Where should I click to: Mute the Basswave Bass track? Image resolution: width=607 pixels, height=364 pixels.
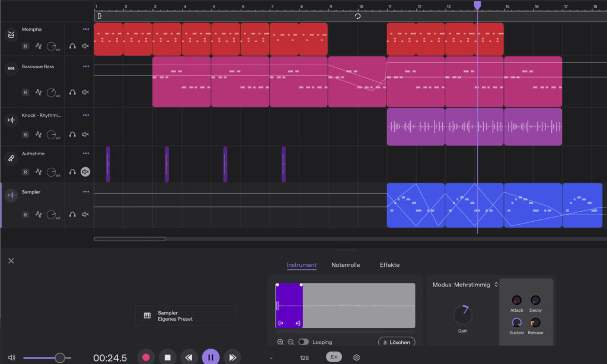pyautogui.click(x=85, y=92)
